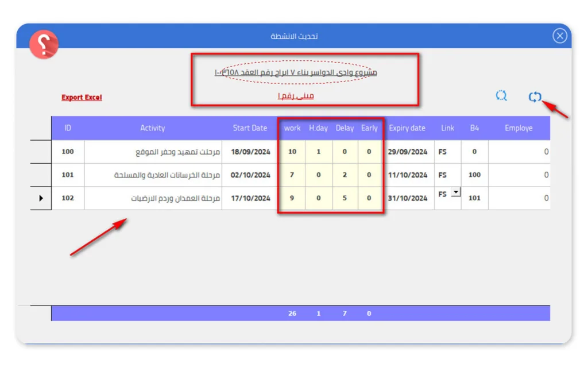Select the row marker for activity 102
This screenshot has width=588, height=367.
(x=41, y=198)
